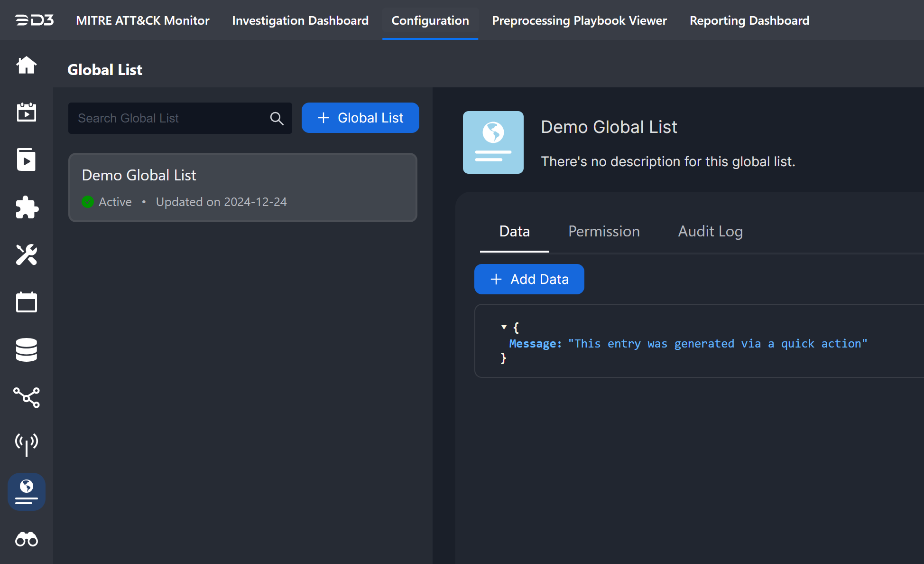This screenshot has height=564, width=924.
Task: Select the Data tab
Action: click(515, 231)
